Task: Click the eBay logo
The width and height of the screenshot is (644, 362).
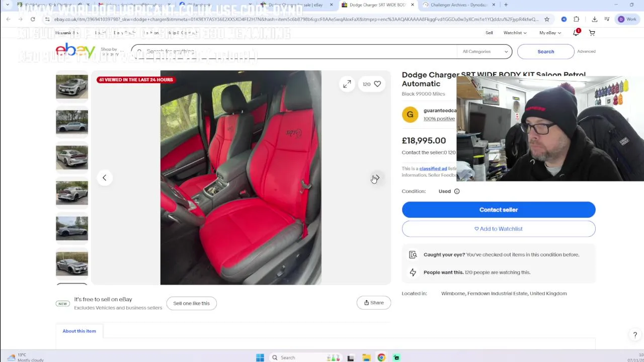Action: (x=75, y=51)
